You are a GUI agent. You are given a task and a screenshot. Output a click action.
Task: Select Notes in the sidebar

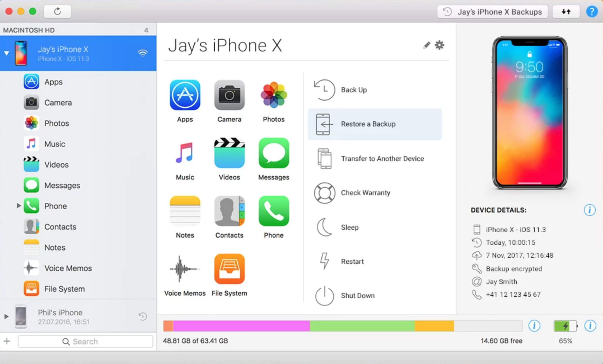[x=78, y=247]
